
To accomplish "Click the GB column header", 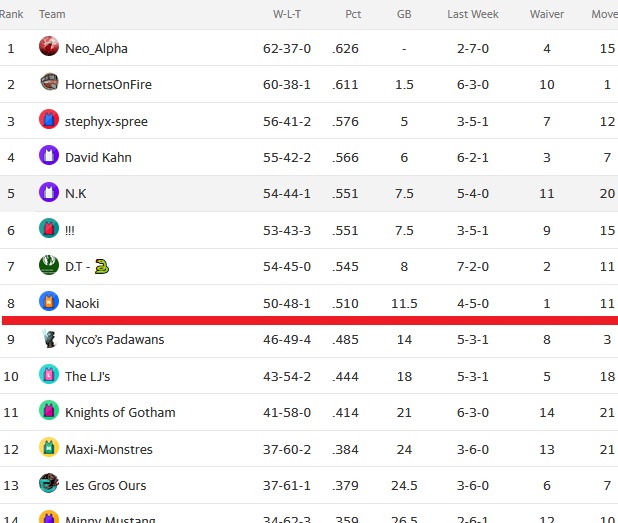I will [x=404, y=14].
